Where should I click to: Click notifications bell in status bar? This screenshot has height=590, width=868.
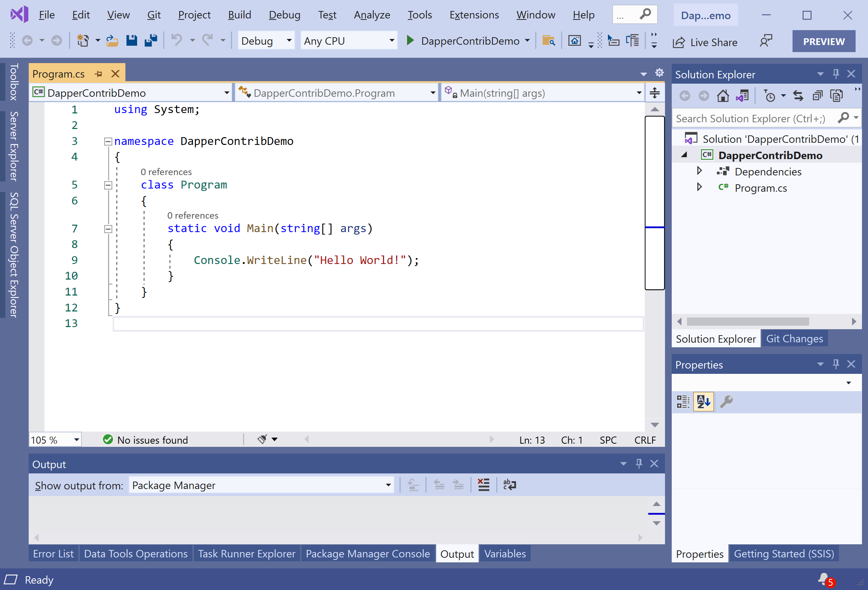click(x=824, y=579)
